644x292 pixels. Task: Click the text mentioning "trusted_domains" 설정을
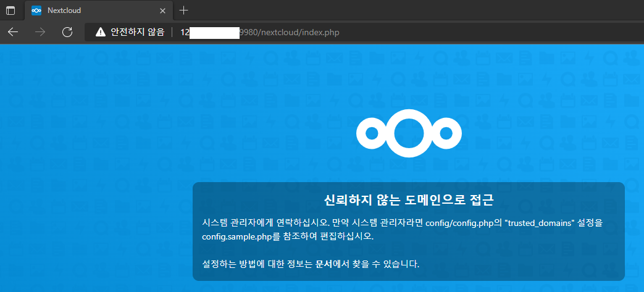555,223
